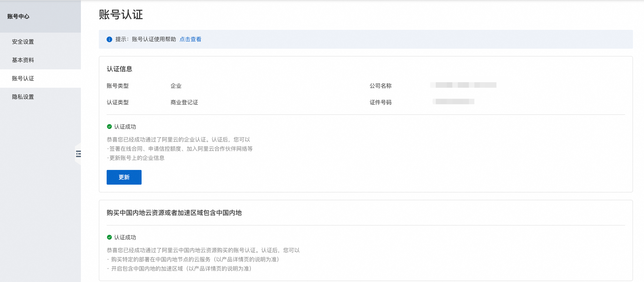Click the 提示：账号认证使用帮助 banner text
This screenshot has width=644, height=282.
click(145, 39)
